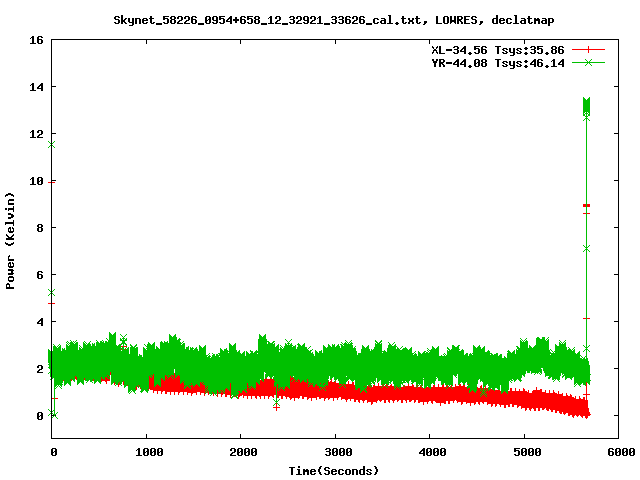Click the y-axis tick label 6
Screen dimensions: 640x480
40,275
